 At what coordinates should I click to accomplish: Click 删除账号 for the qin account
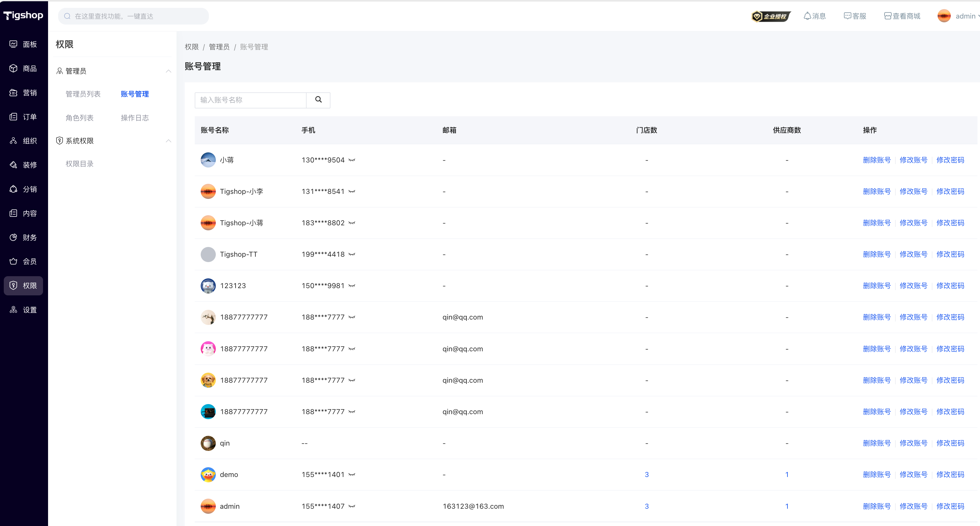[877, 443]
